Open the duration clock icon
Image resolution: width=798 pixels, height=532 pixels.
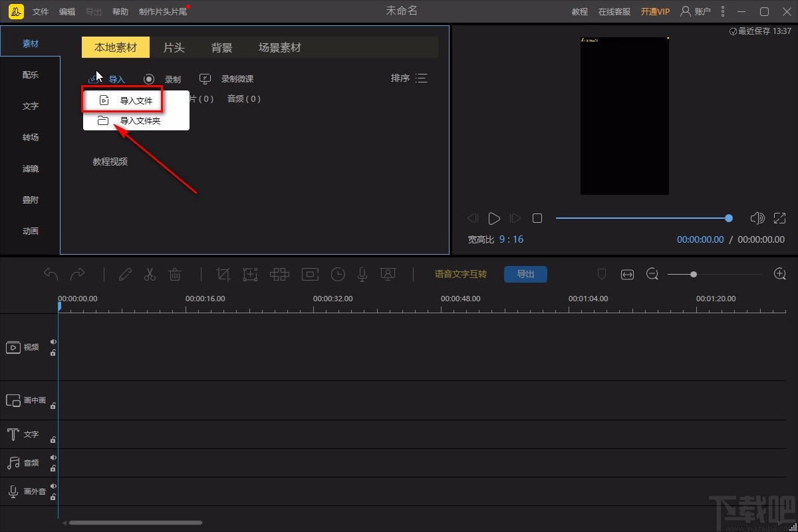[338, 274]
